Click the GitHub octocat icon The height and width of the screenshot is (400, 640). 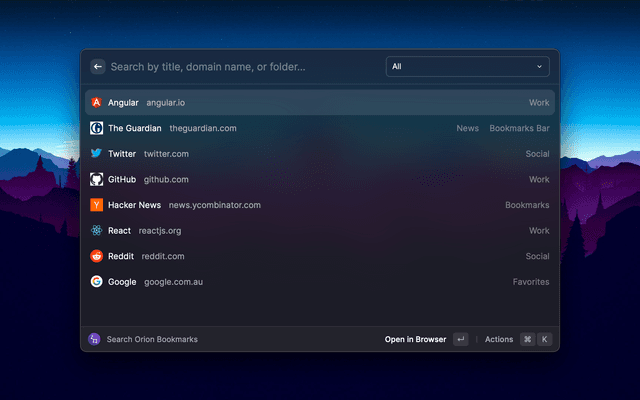click(x=97, y=180)
